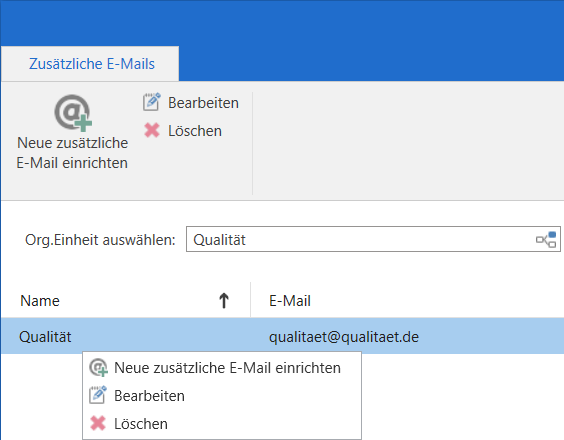Click the large @ plus ribbon icon
564x440 pixels.
[x=73, y=113]
